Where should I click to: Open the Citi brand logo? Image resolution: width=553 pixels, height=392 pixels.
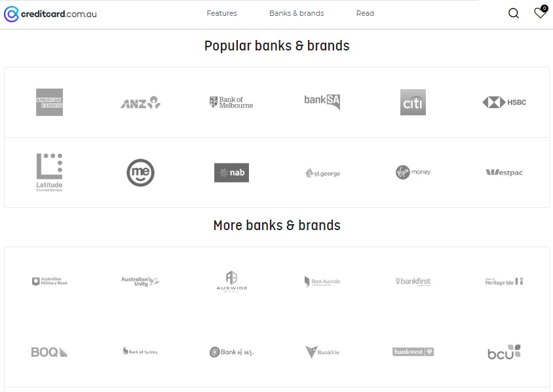pyautogui.click(x=413, y=102)
